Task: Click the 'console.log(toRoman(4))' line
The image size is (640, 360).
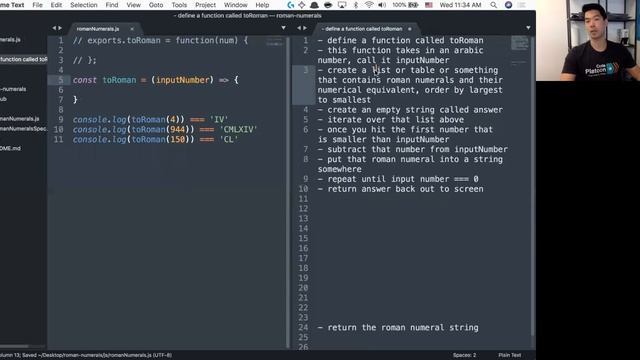Action: (x=150, y=120)
